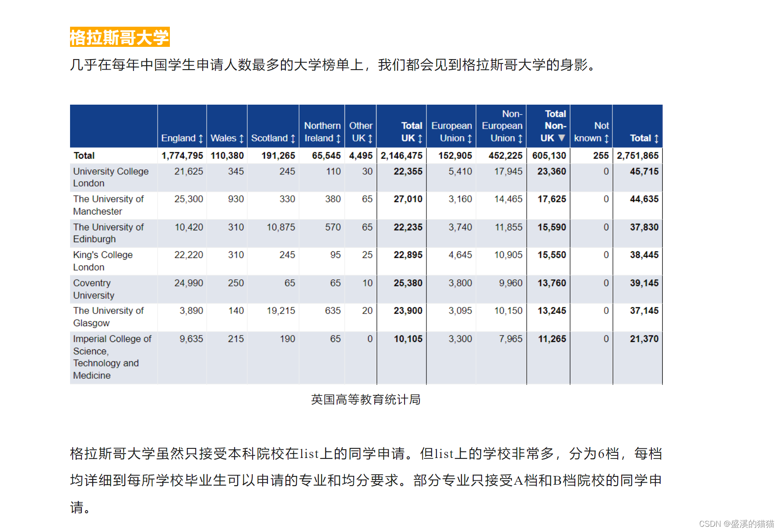The height and width of the screenshot is (532, 781).
Task: Click Edinburgh Scotland value 10,875
Action: [281, 227]
